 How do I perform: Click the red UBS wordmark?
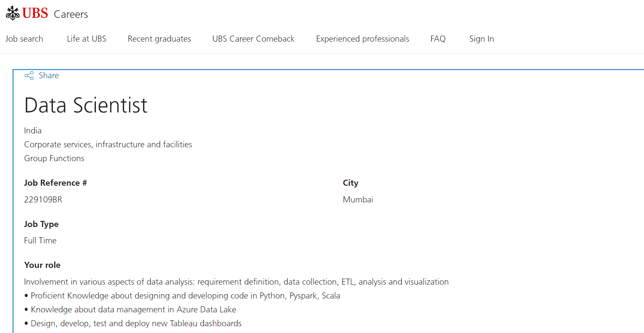[x=35, y=14]
